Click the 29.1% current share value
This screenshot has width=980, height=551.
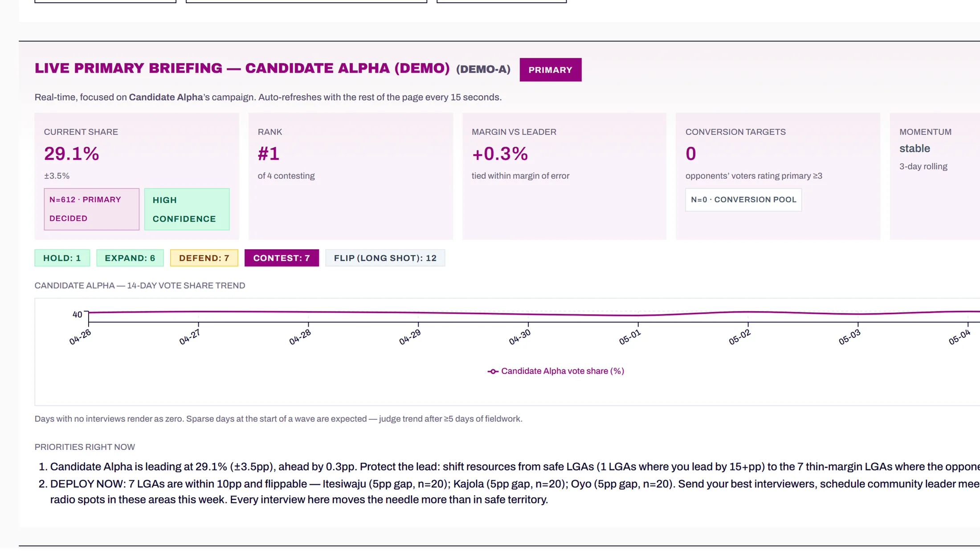(72, 154)
